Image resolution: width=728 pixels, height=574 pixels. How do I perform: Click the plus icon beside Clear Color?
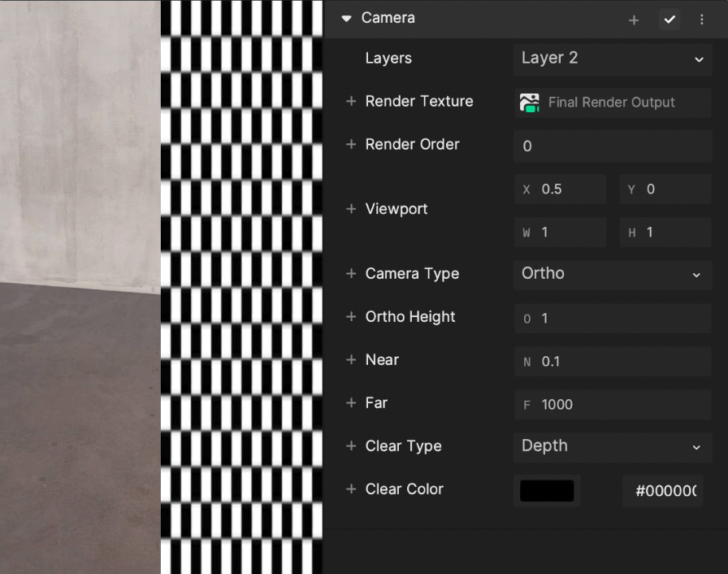pos(350,489)
